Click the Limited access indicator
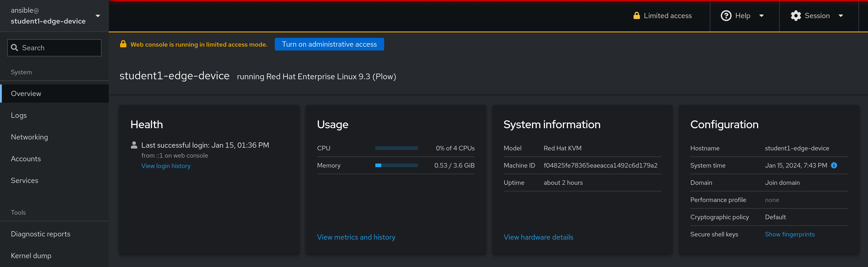868x267 pixels. pyautogui.click(x=663, y=15)
